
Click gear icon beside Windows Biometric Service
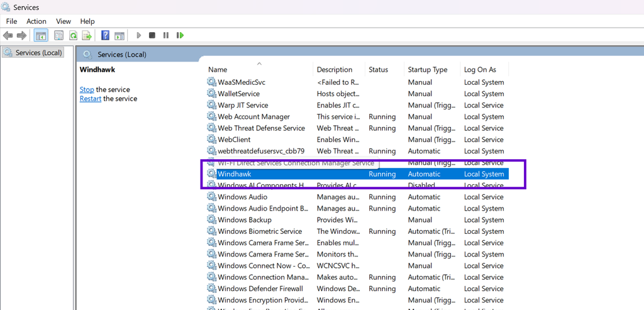211,231
